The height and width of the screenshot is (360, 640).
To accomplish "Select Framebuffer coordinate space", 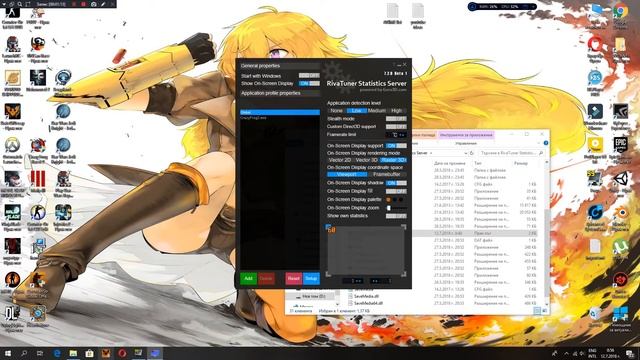I will [x=387, y=174].
